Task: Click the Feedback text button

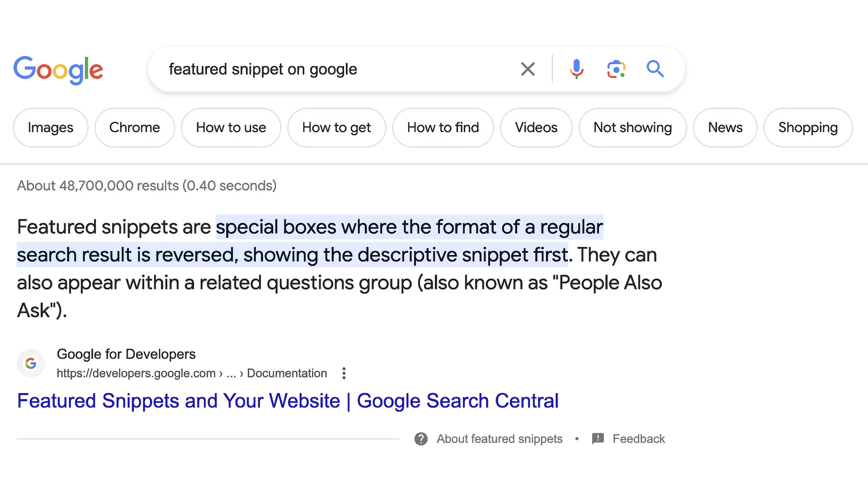Action: pyautogui.click(x=638, y=438)
